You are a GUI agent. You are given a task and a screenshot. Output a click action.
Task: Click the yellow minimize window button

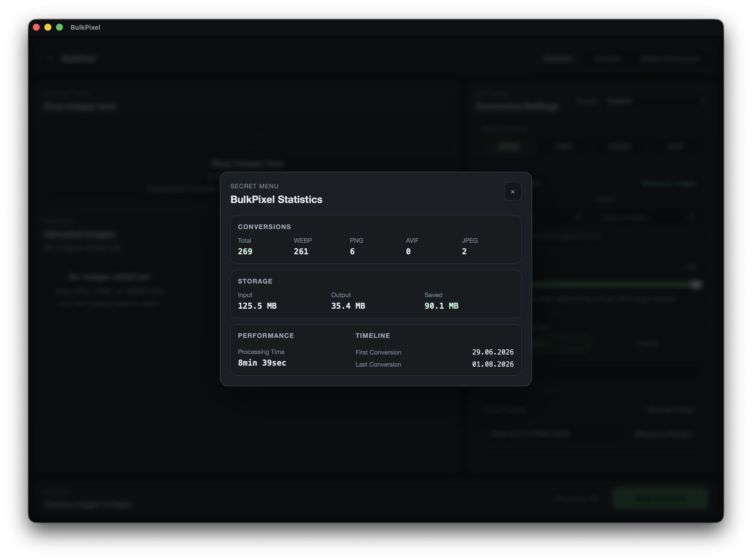click(x=48, y=27)
